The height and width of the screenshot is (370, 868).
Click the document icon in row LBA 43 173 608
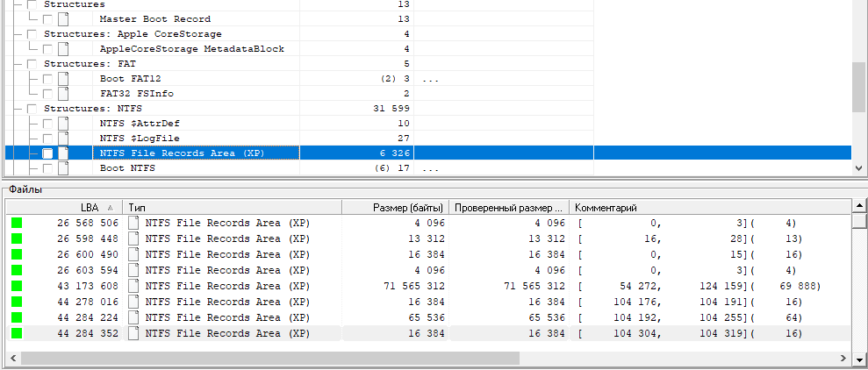tap(133, 287)
